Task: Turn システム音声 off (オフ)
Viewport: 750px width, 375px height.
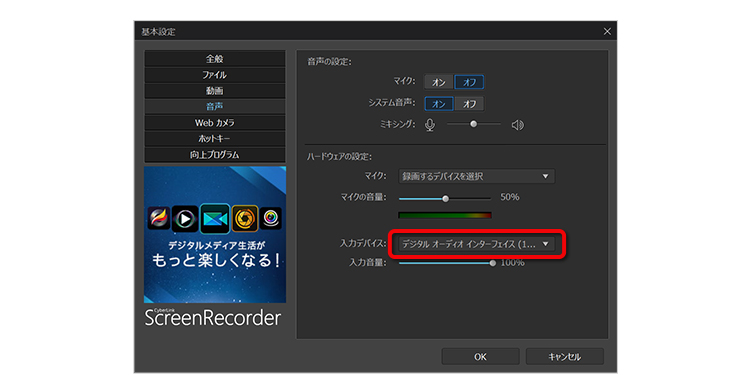Action: point(469,103)
